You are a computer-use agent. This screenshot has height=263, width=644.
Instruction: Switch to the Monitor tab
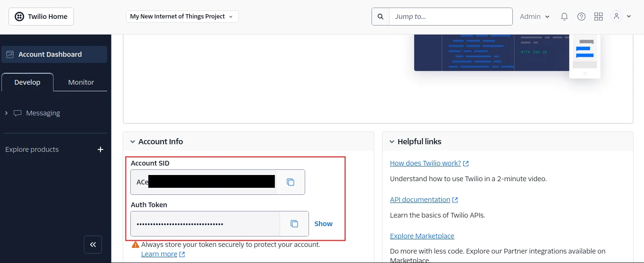point(81,82)
